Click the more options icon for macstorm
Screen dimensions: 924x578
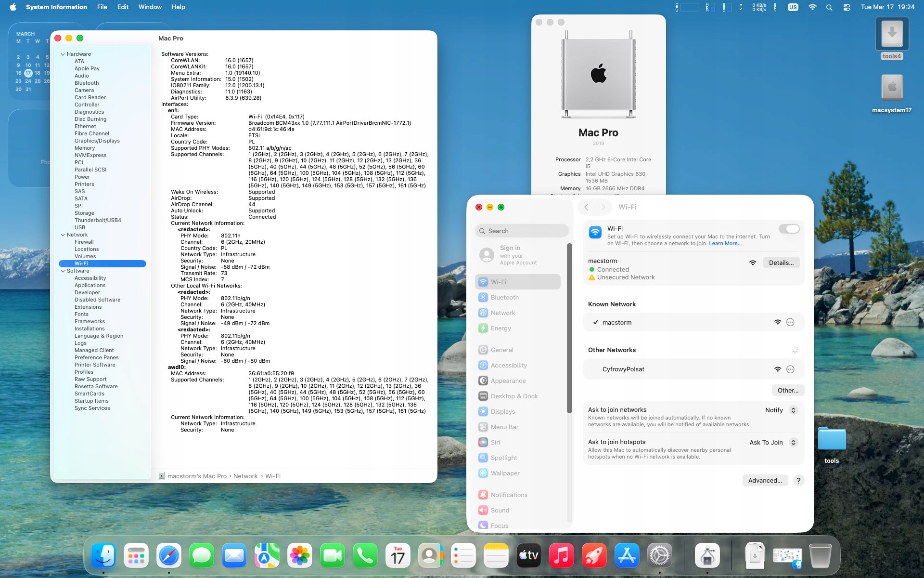790,322
